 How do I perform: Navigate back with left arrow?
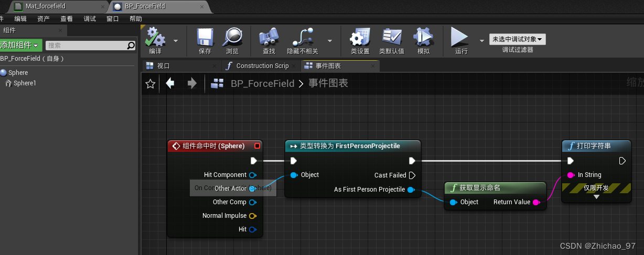click(170, 83)
